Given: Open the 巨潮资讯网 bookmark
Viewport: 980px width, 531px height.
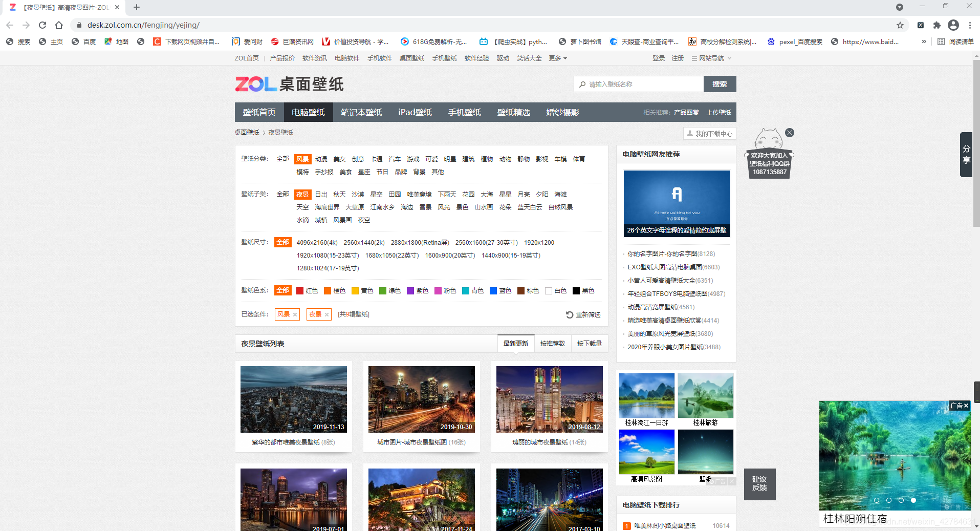Looking at the screenshot, I should tap(292, 41).
